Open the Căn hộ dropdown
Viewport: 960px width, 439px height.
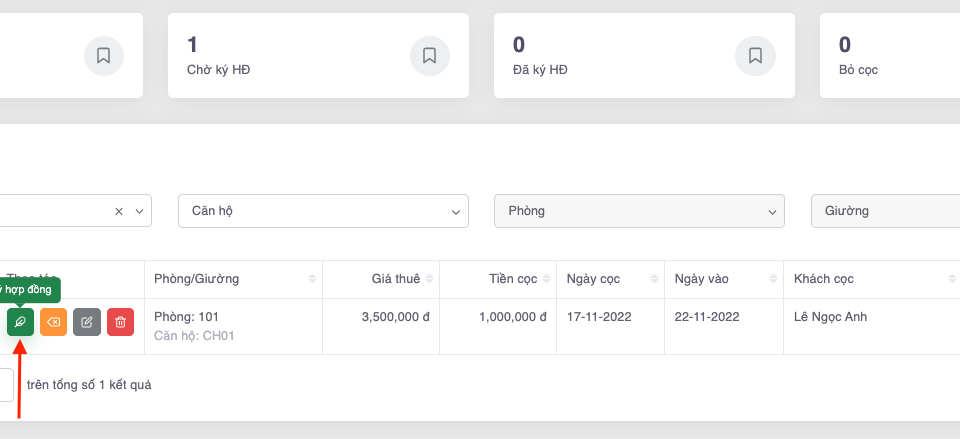click(x=323, y=211)
